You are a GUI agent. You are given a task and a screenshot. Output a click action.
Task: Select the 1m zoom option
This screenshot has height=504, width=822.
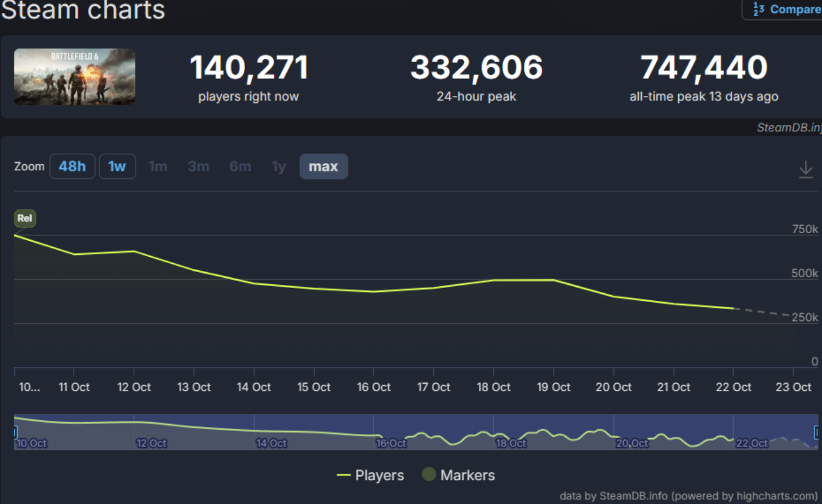158,167
